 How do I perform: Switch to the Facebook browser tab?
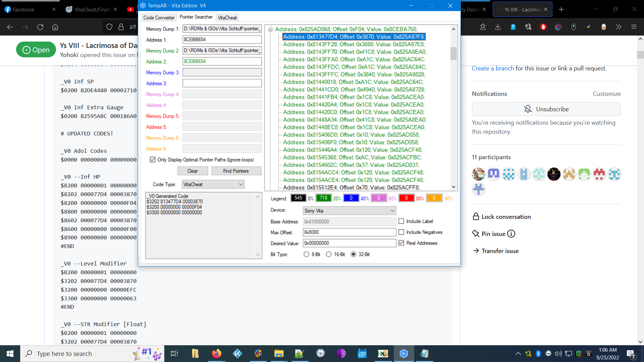tap(30, 9)
